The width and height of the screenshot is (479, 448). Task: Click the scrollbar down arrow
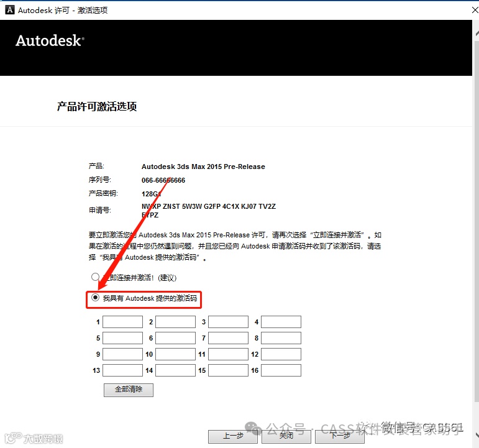click(477, 434)
